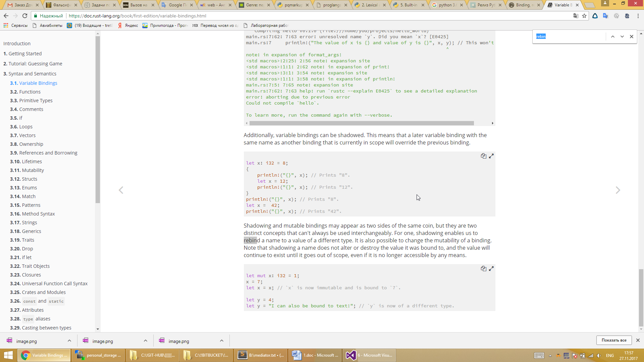The image size is (644, 362).
Task: Bookmark this page with the star icon
Action: tap(584, 16)
